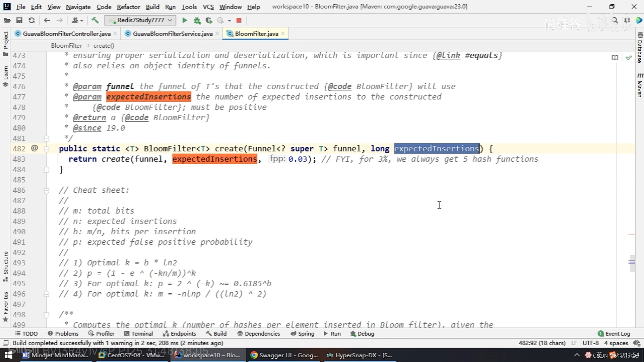Viewport: 644px width, 362px height.
Task: Open the Problems tool window
Action: 63,334
